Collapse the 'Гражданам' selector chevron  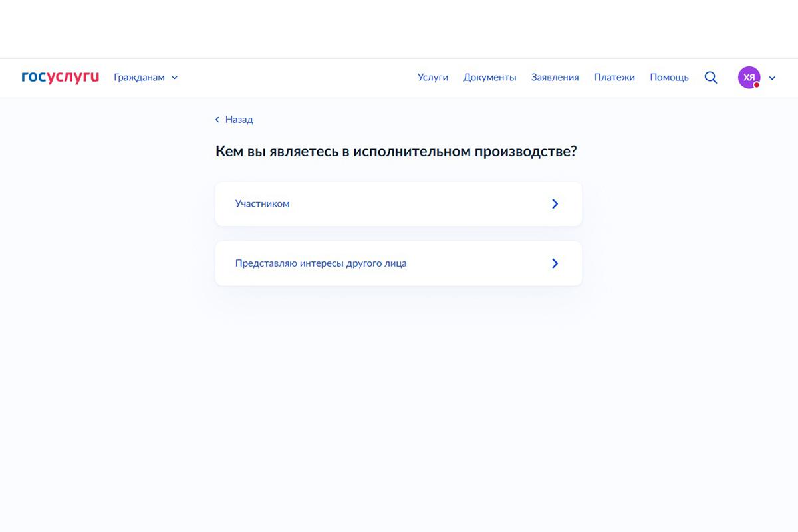pyautogui.click(x=174, y=78)
